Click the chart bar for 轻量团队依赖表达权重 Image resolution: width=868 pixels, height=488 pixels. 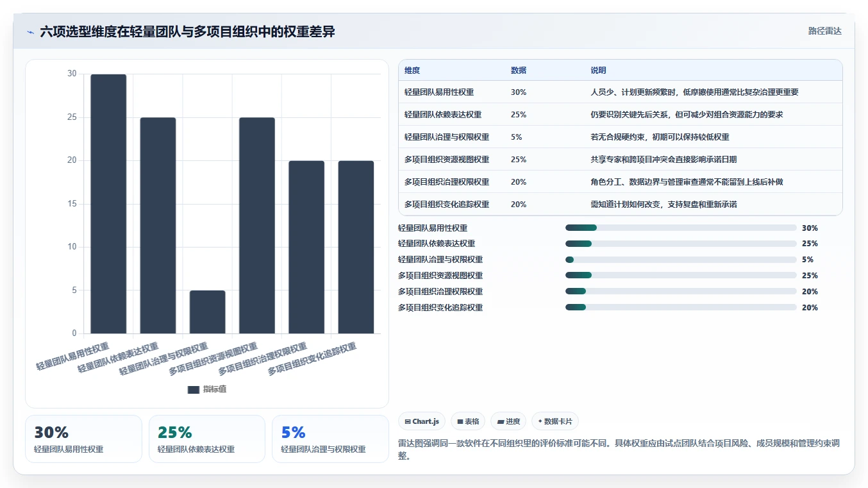coord(158,226)
